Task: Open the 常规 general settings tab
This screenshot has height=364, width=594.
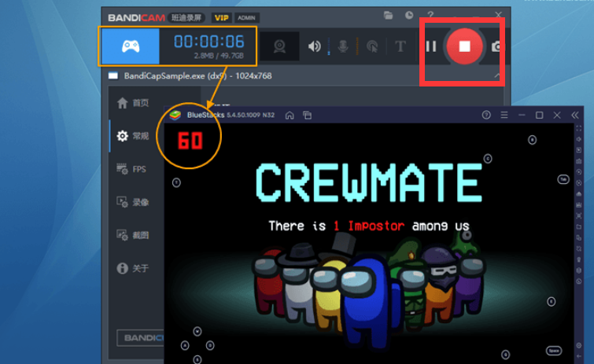Action: (x=133, y=136)
